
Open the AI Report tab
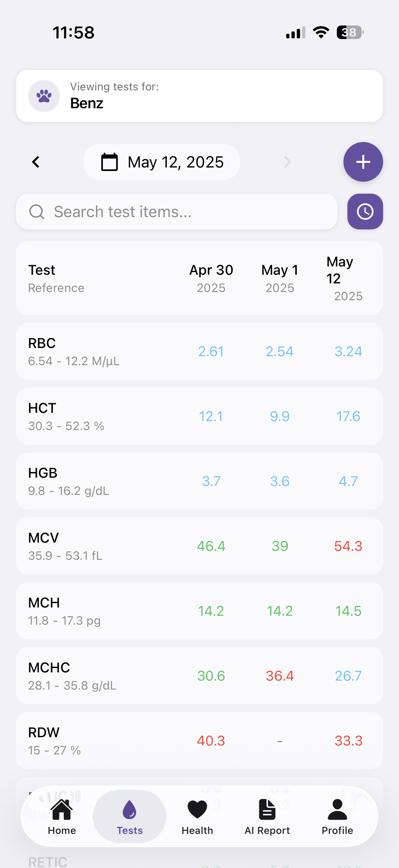(x=267, y=816)
